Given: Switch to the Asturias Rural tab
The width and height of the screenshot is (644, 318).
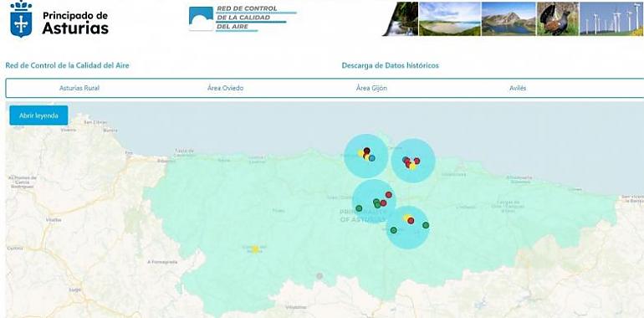Looking at the screenshot, I should tap(79, 89).
